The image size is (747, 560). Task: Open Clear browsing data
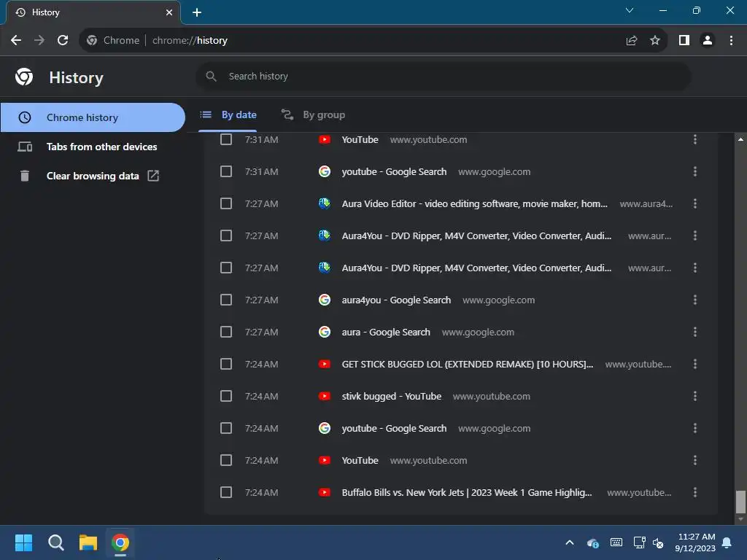(x=93, y=176)
